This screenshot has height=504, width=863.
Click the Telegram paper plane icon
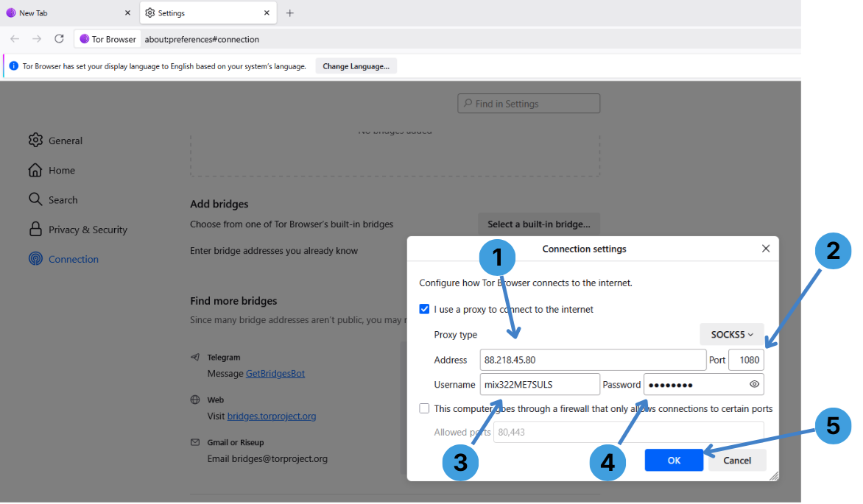tap(195, 357)
